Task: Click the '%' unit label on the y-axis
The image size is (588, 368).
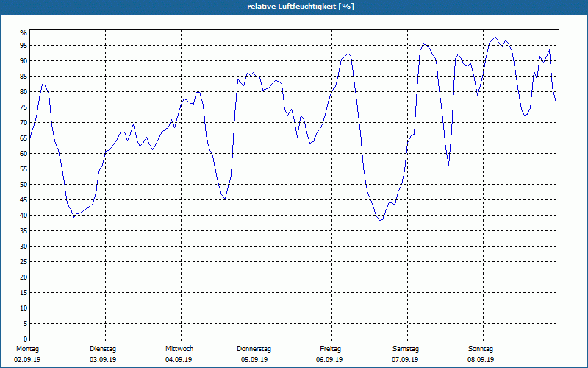Action: pyautogui.click(x=24, y=33)
